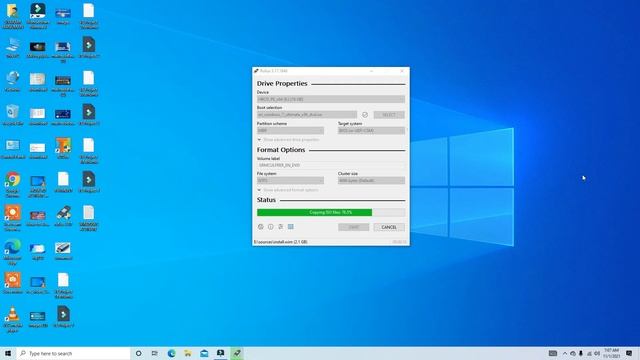Open the Rufus about info icon
This screenshot has height=360, width=640.
(271, 227)
